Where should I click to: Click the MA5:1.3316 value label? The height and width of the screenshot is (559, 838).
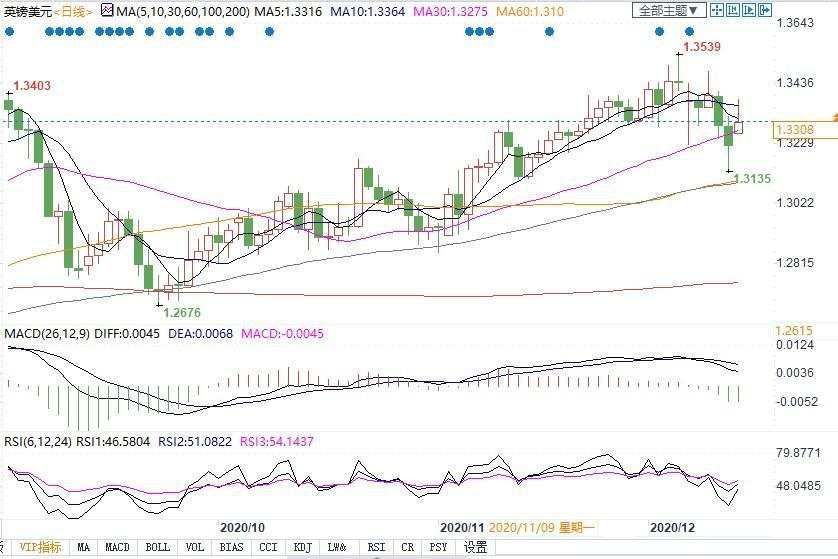coord(288,11)
